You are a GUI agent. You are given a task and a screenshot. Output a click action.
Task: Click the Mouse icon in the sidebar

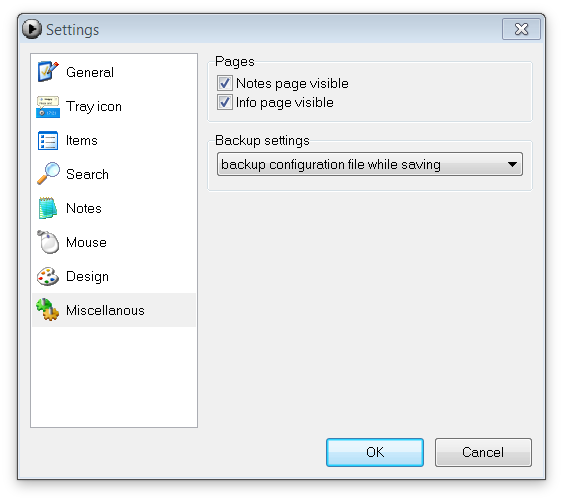[x=48, y=242]
